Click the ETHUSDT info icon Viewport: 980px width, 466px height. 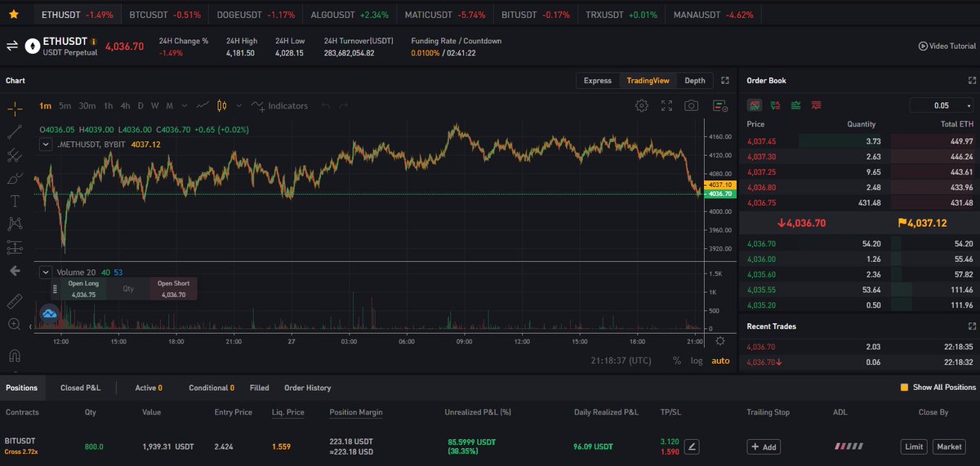(x=94, y=41)
